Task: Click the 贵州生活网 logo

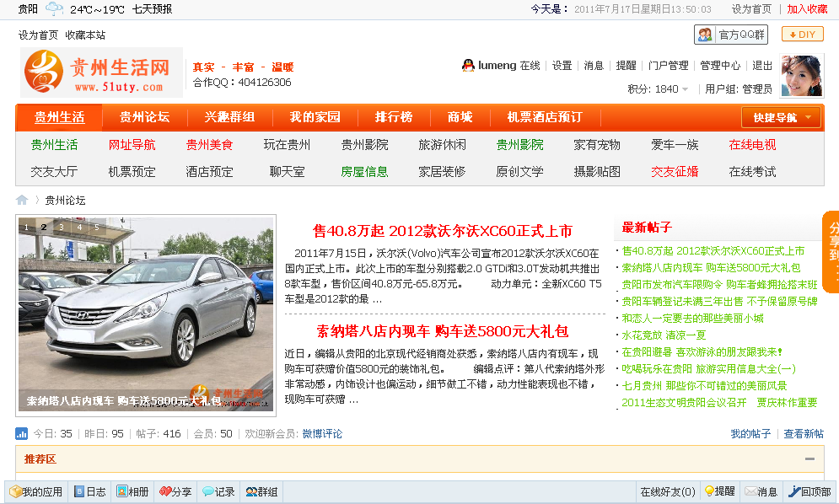Action: click(x=101, y=72)
